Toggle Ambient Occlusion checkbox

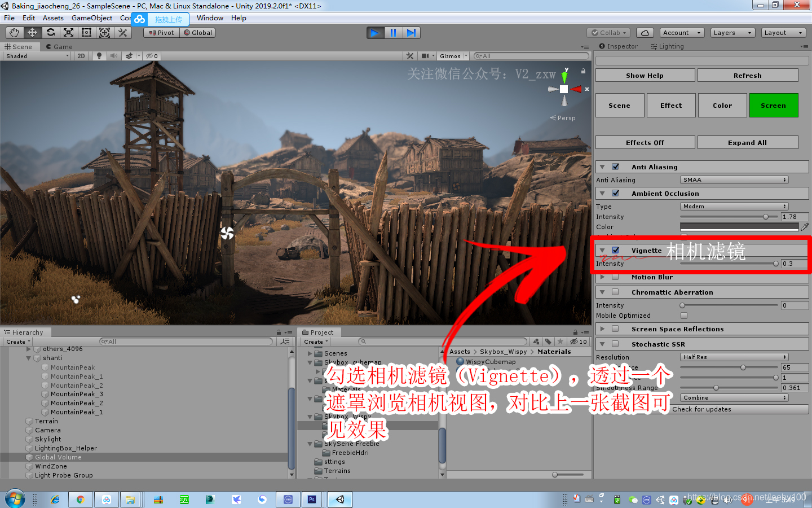click(x=615, y=193)
